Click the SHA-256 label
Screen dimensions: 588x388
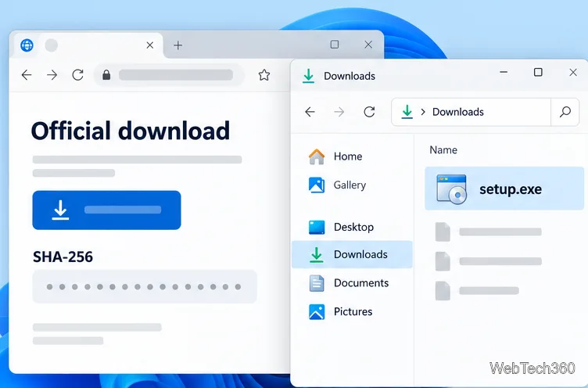pos(63,257)
